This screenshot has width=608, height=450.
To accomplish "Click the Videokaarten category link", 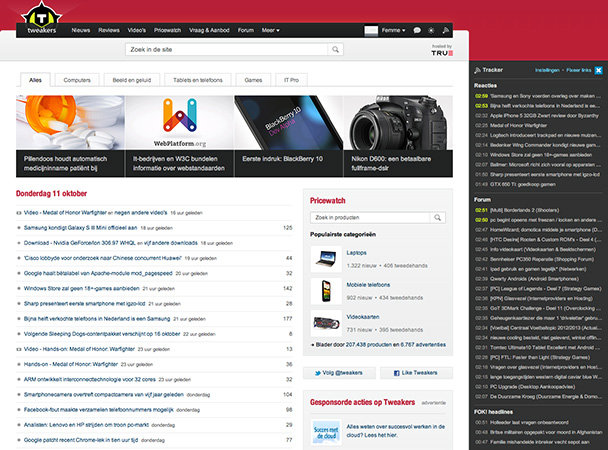I will (x=363, y=317).
